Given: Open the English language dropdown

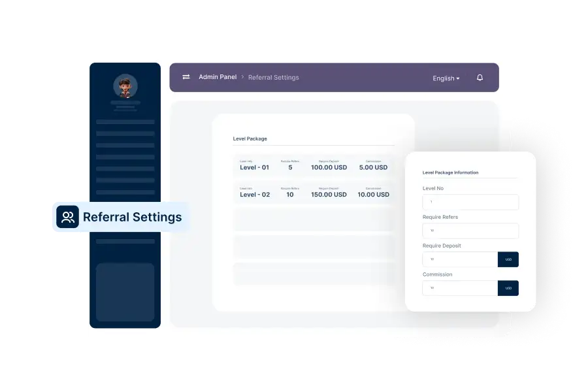Looking at the screenshot, I should pyautogui.click(x=446, y=78).
